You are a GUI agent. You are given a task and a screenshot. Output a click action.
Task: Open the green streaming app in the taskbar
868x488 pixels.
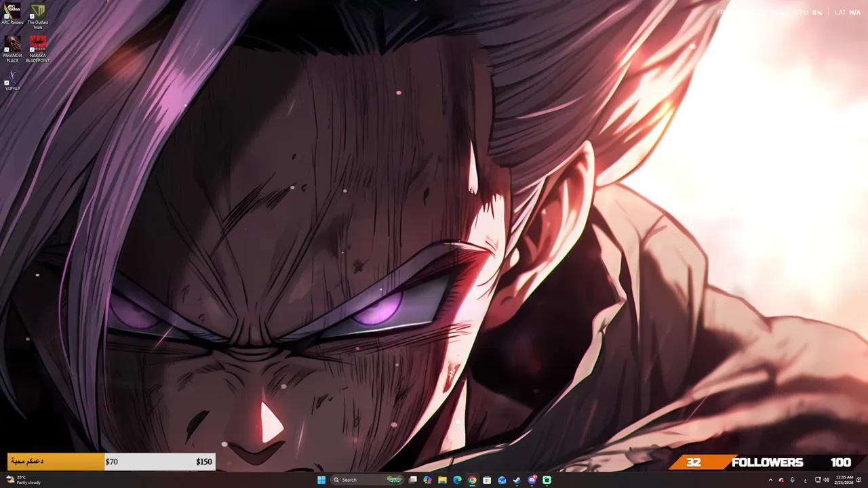547,480
